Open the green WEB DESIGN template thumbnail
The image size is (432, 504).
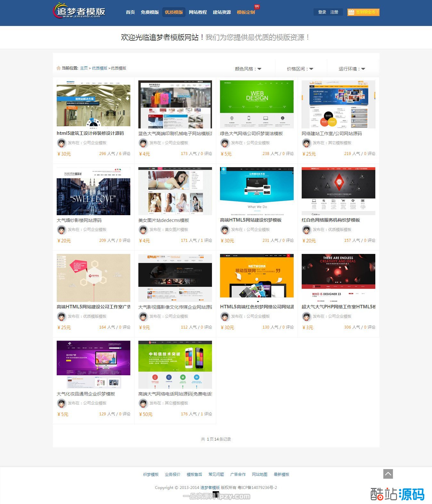coord(257,104)
